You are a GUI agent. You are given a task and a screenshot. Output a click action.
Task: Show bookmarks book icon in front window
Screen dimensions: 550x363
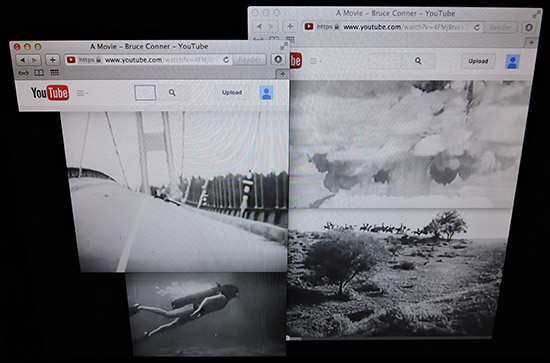pyautogui.click(x=39, y=73)
